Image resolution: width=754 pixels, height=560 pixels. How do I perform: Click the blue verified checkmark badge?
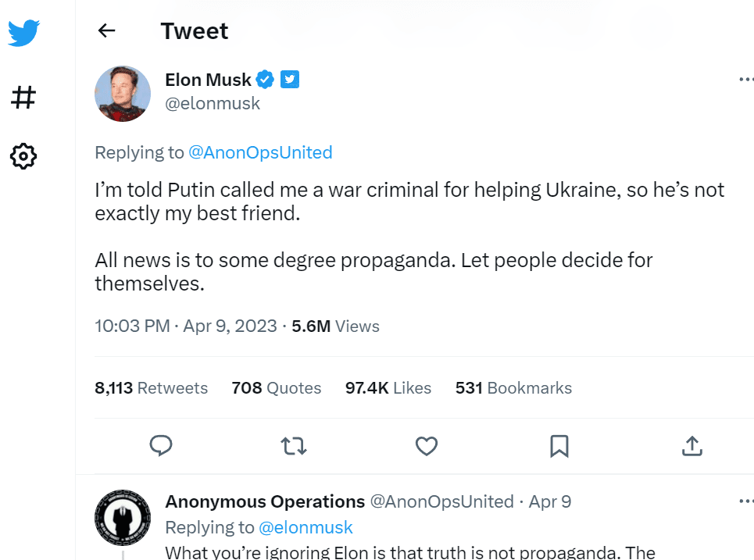266,80
